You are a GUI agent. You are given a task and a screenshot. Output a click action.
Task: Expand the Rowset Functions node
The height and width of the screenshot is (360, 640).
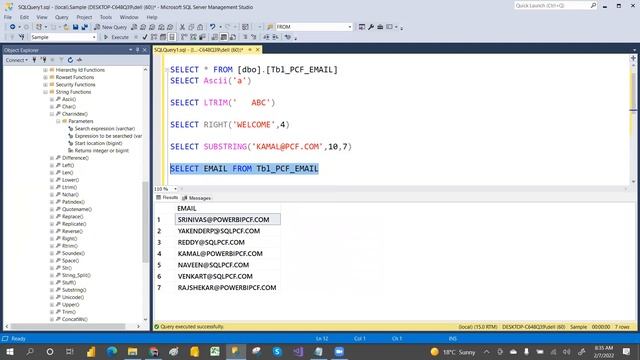(x=45, y=78)
